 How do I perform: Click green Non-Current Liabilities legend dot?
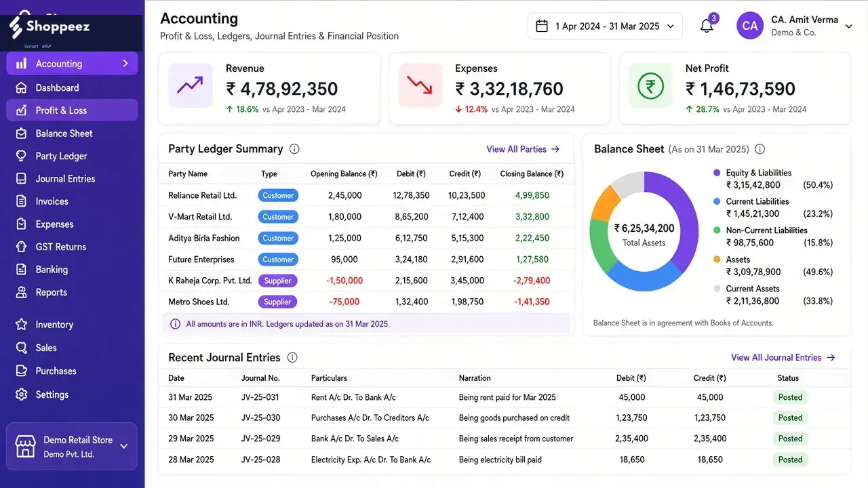[717, 230]
